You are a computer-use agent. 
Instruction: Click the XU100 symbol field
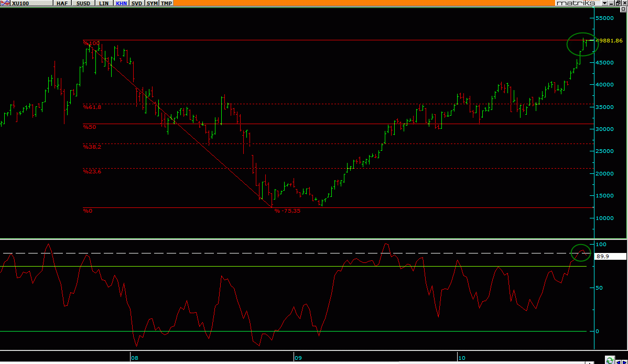29,3
